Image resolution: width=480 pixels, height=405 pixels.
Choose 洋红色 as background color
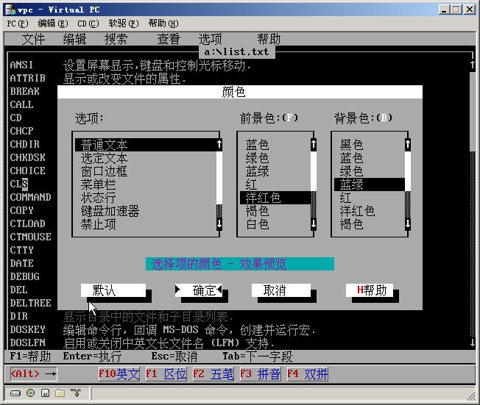click(x=369, y=211)
